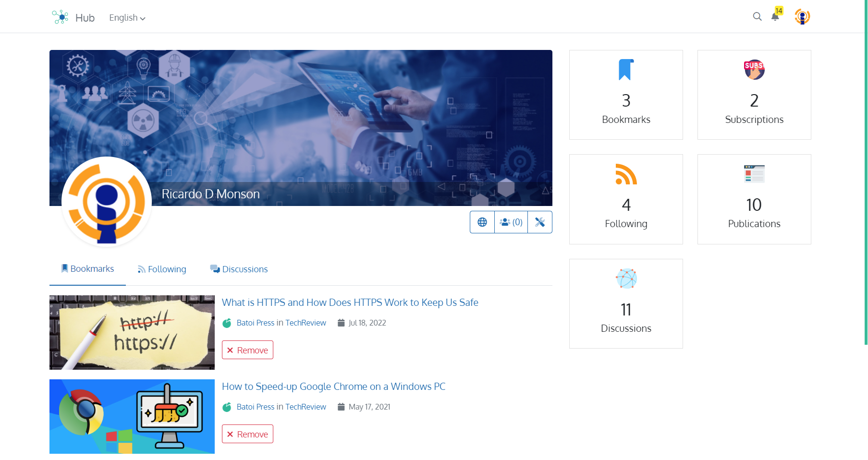Open the search magnifier icon
The width and height of the screenshot is (868, 460).
[x=757, y=17]
